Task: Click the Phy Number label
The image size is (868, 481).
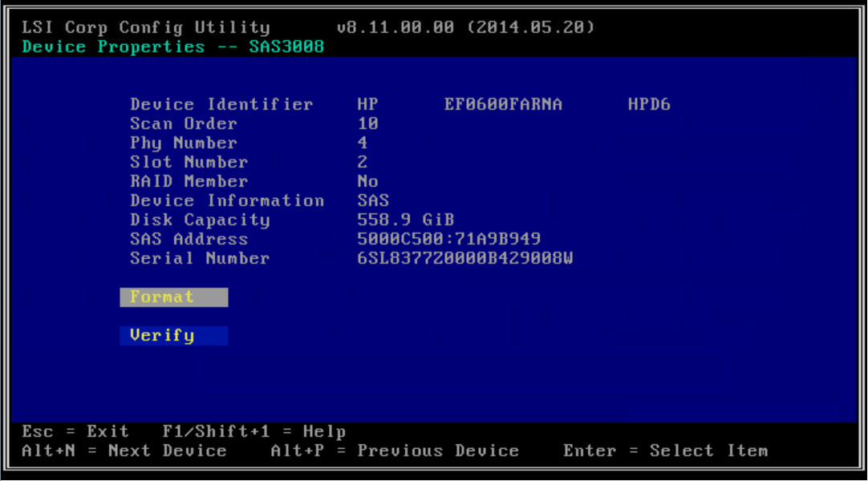Action: click(183, 143)
